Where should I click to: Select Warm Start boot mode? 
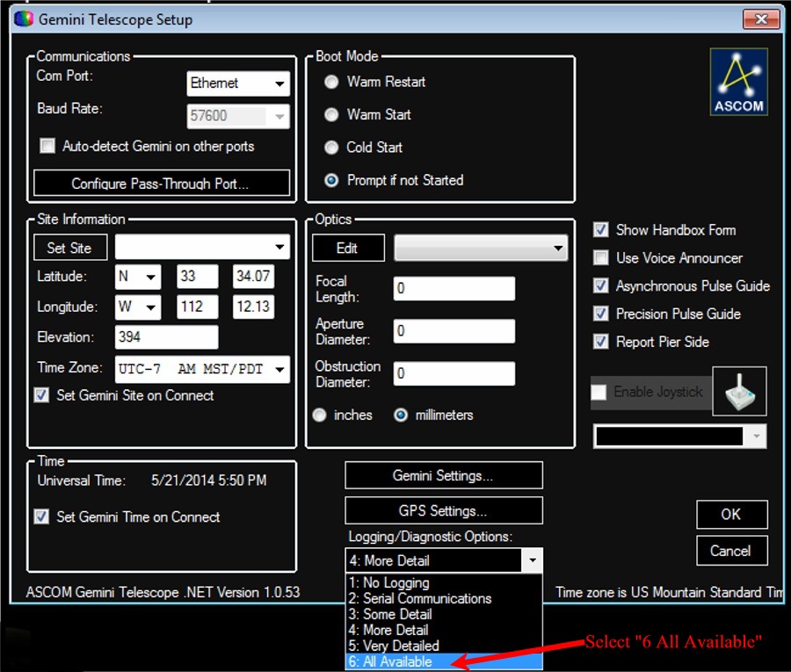[331, 114]
